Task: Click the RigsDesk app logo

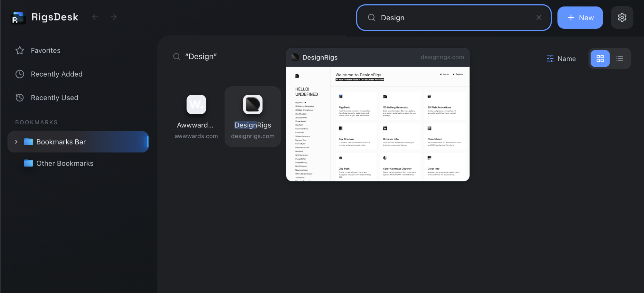Action: click(x=18, y=18)
